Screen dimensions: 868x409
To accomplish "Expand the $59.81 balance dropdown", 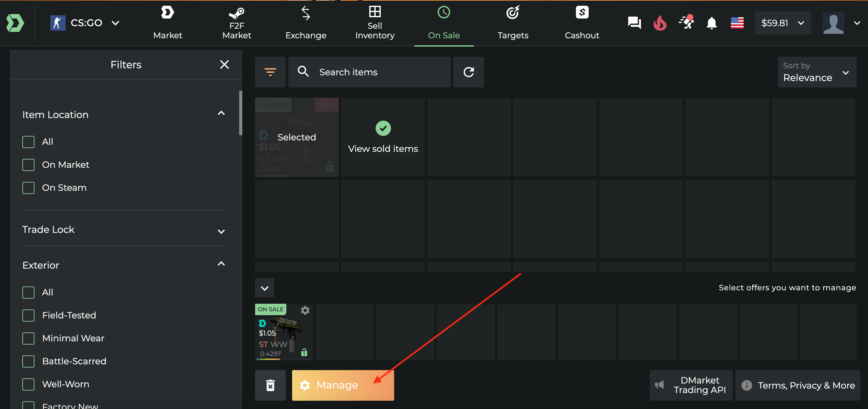I will (x=783, y=23).
